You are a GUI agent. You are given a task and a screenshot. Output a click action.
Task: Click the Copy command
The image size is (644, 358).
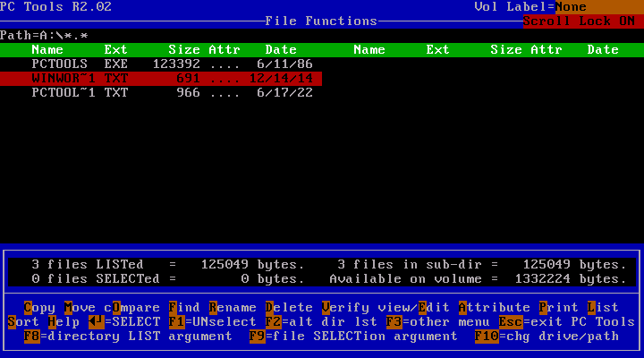pos(40,308)
